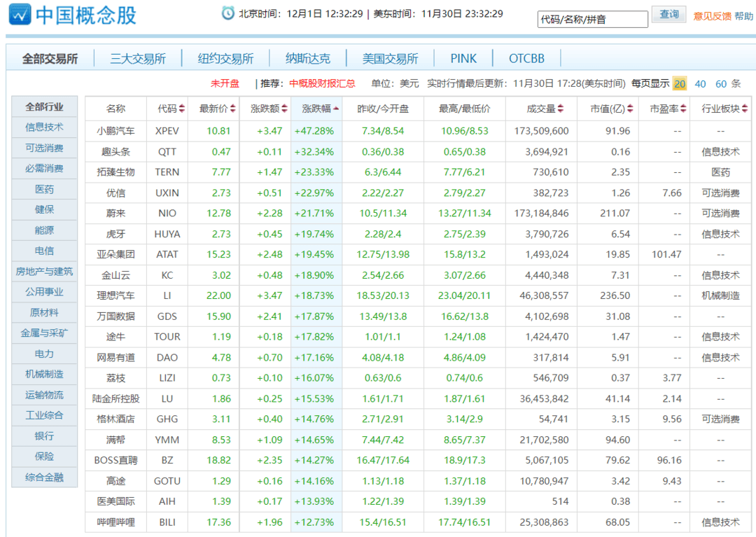Toggle 涨跌幅 sort arrow
The height and width of the screenshot is (537, 756).
coord(335,109)
